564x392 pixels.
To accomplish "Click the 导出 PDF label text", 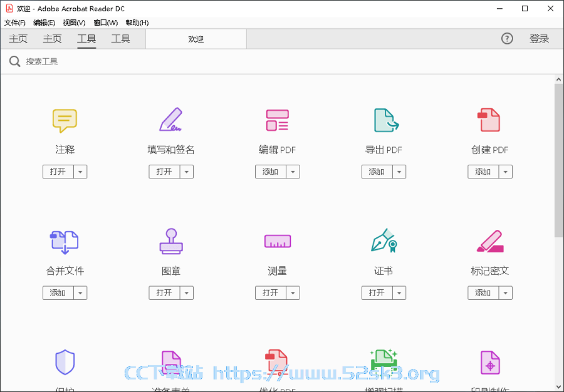I will pyautogui.click(x=384, y=150).
